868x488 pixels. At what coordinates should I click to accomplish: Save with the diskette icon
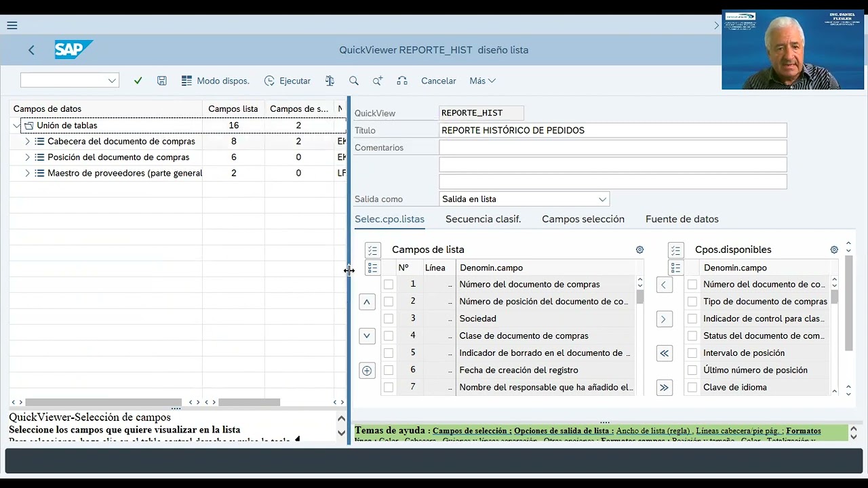tap(161, 81)
